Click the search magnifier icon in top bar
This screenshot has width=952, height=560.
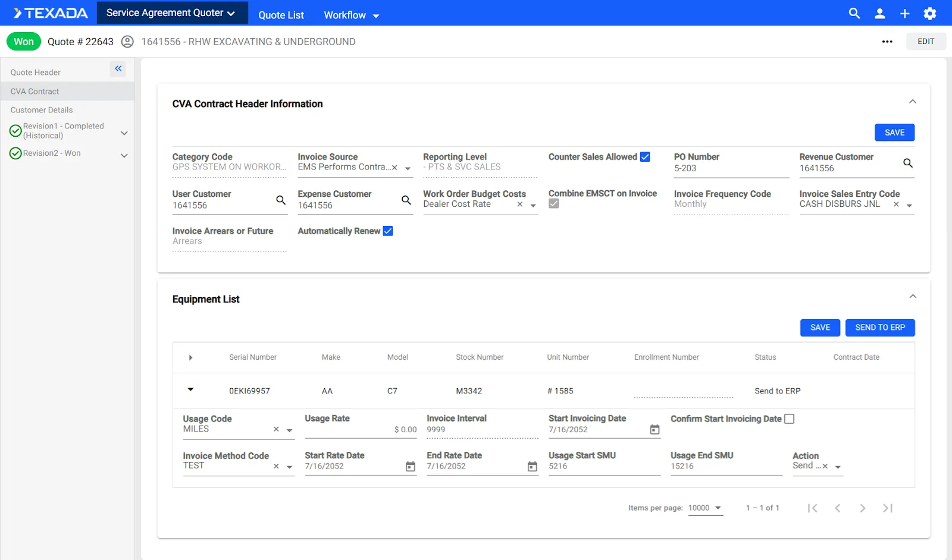coord(854,13)
